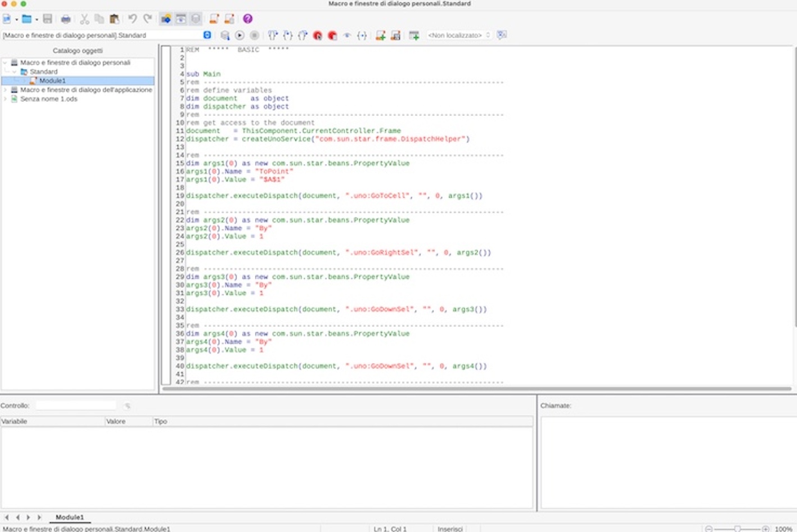Select Senza nome 1.ods in object catalog
Image resolution: width=797 pixels, height=532 pixels.
click(x=48, y=99)
